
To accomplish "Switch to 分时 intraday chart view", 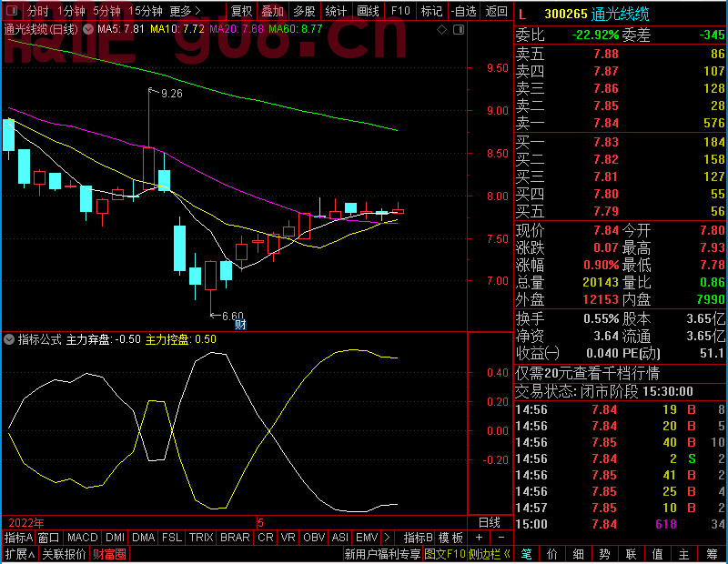I will (37, 11).
